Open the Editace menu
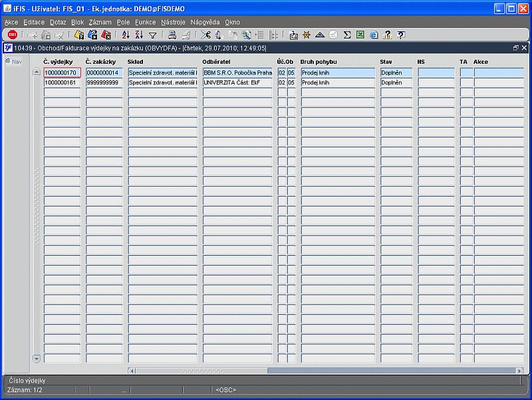This screenshot has height=400, width=532. [34, 22]
